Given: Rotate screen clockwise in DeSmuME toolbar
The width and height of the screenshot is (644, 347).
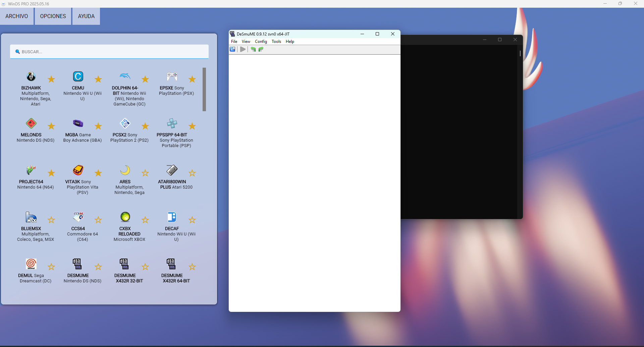Looking at the screenshot, I should 261,49.
